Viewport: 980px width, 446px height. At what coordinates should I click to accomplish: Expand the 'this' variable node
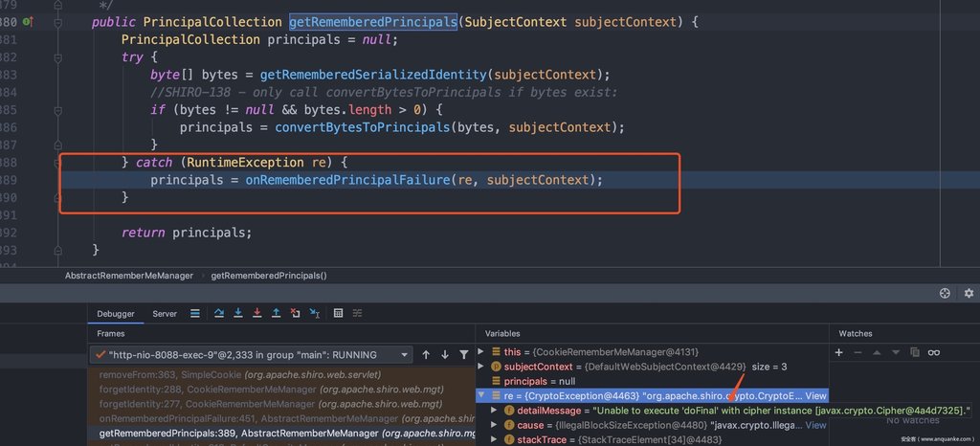(x=480, y=351)
